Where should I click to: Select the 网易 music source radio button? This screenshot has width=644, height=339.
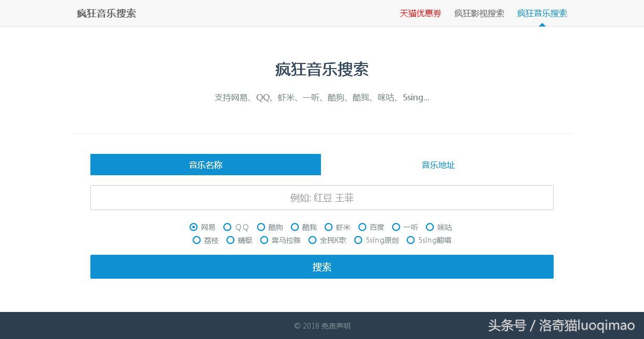click(193, 227)
